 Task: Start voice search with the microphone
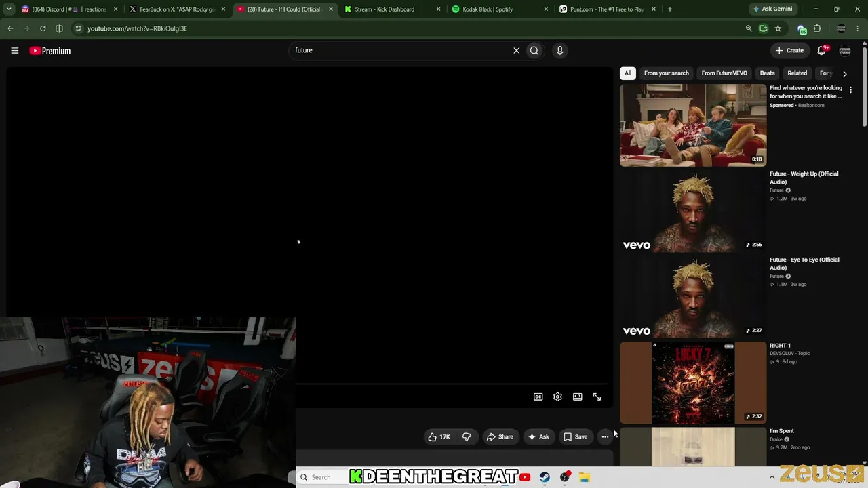[x=559, y=50]
